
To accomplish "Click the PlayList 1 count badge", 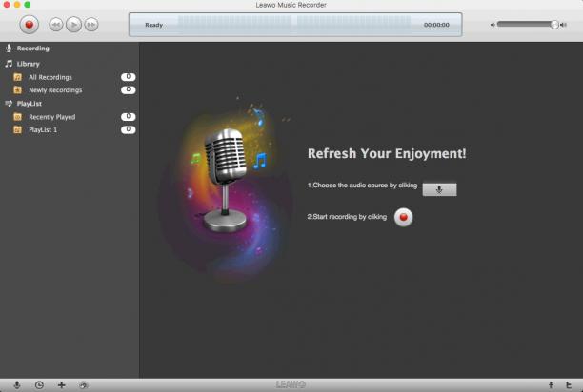I will point(129,129).
